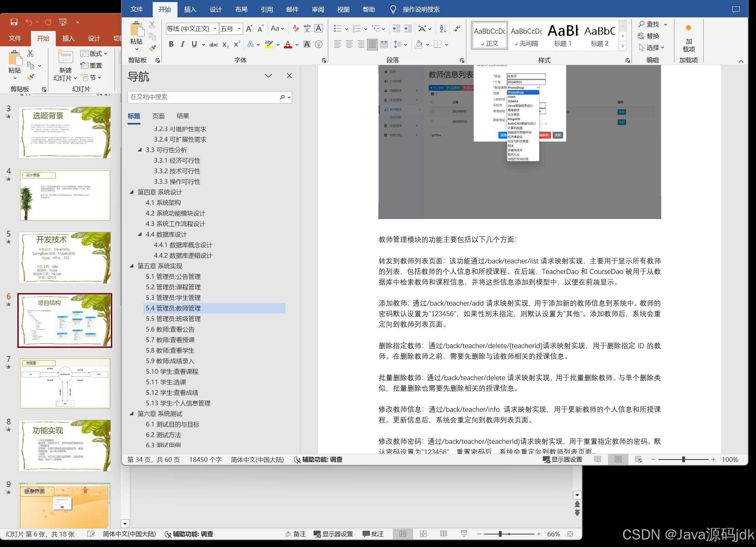
Task: Open font color dropdown arrow
Action: (x=297, y=45)
